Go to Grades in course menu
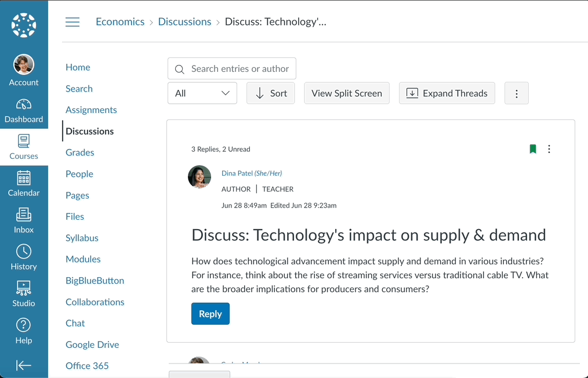The width and height of the screenshot is (588, 378). (80, 152)
